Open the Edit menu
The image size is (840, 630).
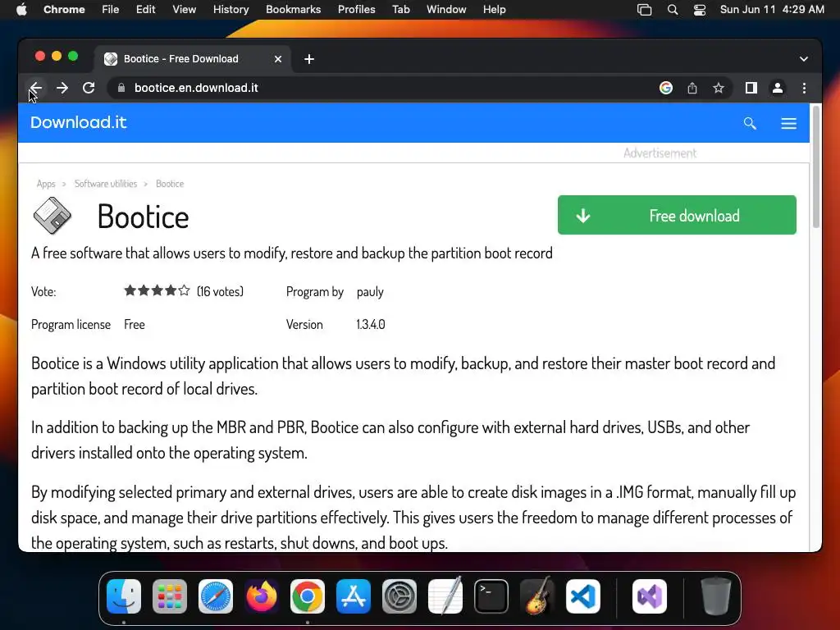click(x=145, y=10)
